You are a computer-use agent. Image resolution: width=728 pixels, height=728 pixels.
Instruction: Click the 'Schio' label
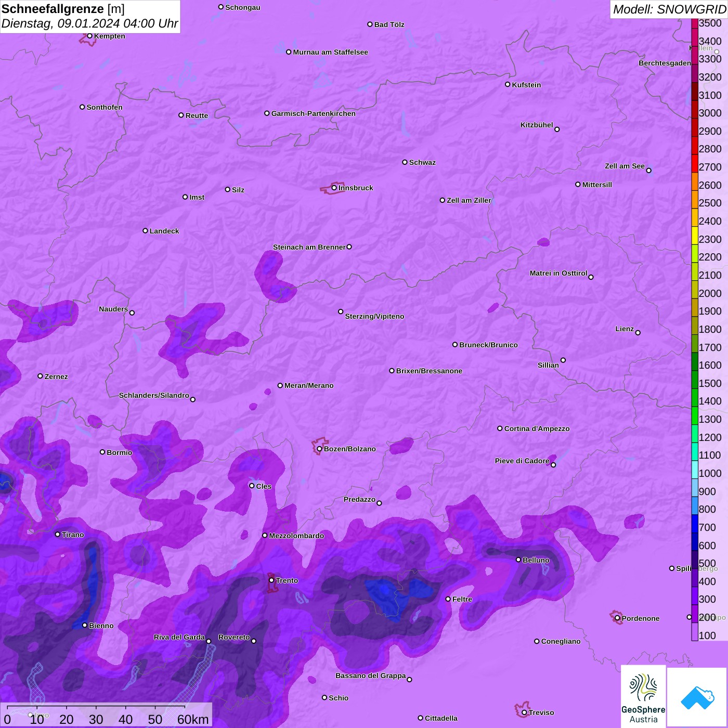coord(339,698)
